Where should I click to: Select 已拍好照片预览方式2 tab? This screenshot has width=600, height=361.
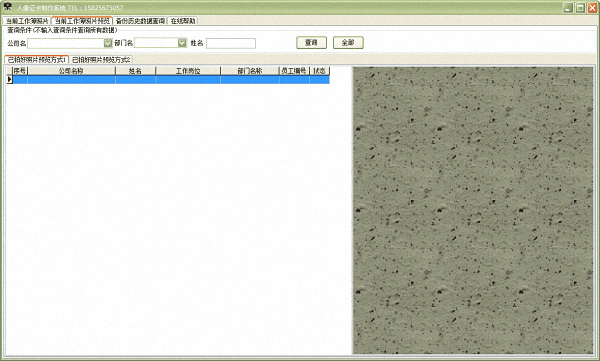pos(101,60)
